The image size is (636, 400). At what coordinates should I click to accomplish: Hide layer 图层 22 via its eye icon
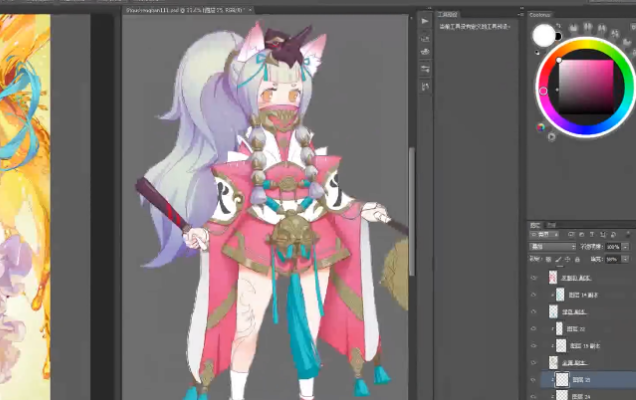(x=534, y=329)
